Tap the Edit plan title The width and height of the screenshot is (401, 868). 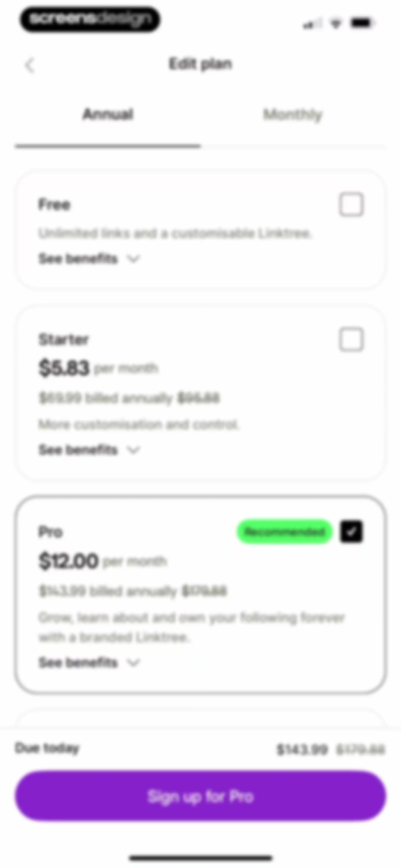(201, 64)
